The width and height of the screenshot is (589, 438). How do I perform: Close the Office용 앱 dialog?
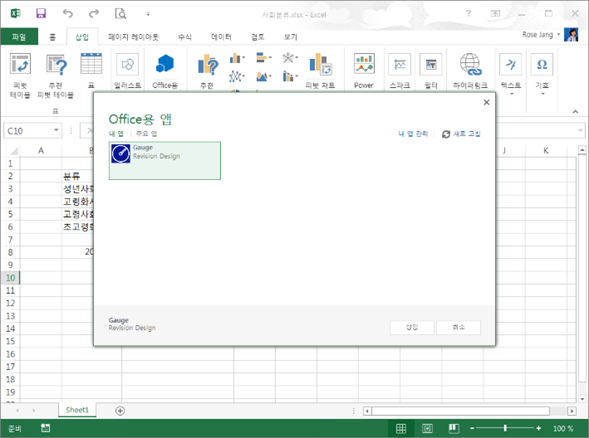tap(486, 102)
